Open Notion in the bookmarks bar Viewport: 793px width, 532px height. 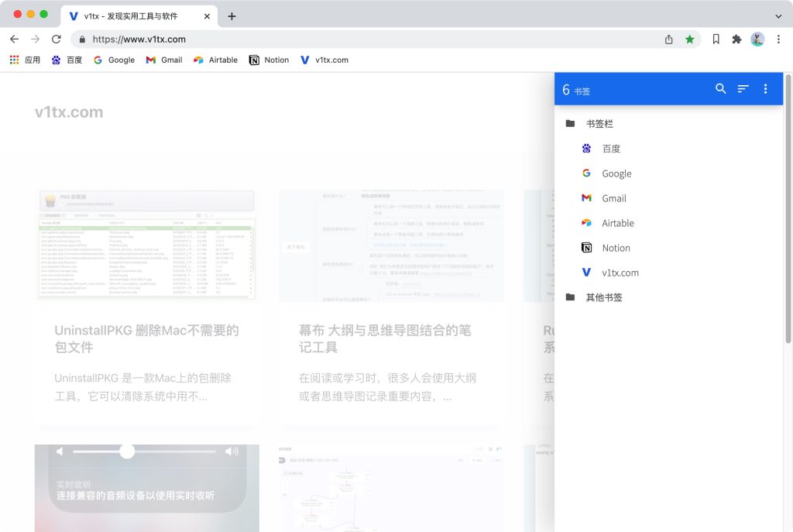pyautogui.click(x=269, y=60)
